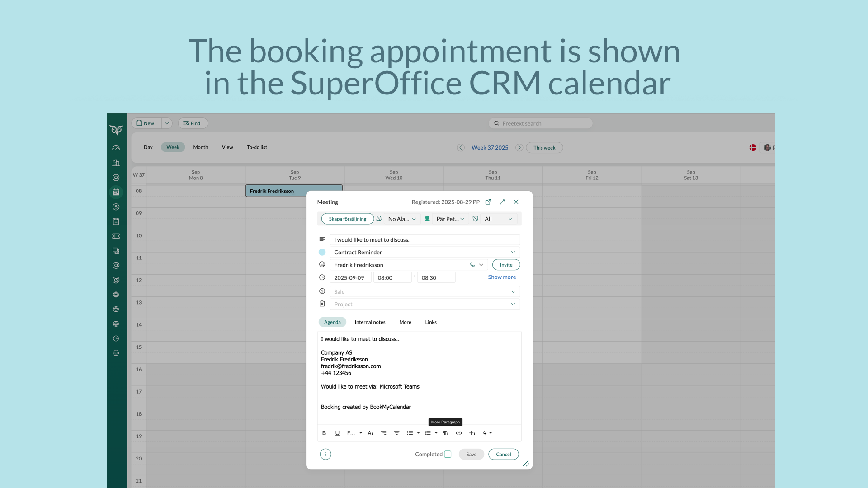Open the Contact icon in the sidebar
The image size is (868, 488).
point(116,178)
